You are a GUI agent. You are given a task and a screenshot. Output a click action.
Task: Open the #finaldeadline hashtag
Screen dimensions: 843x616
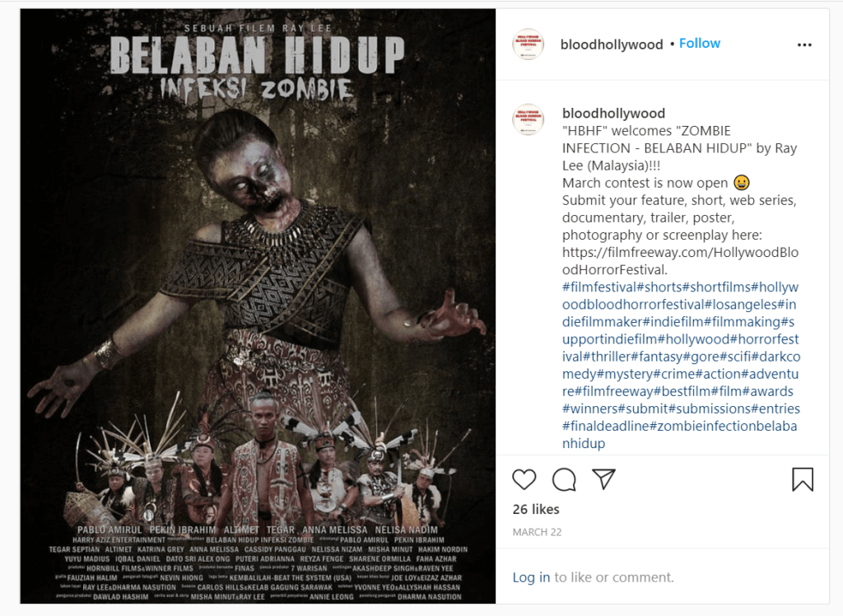(606, 426)
